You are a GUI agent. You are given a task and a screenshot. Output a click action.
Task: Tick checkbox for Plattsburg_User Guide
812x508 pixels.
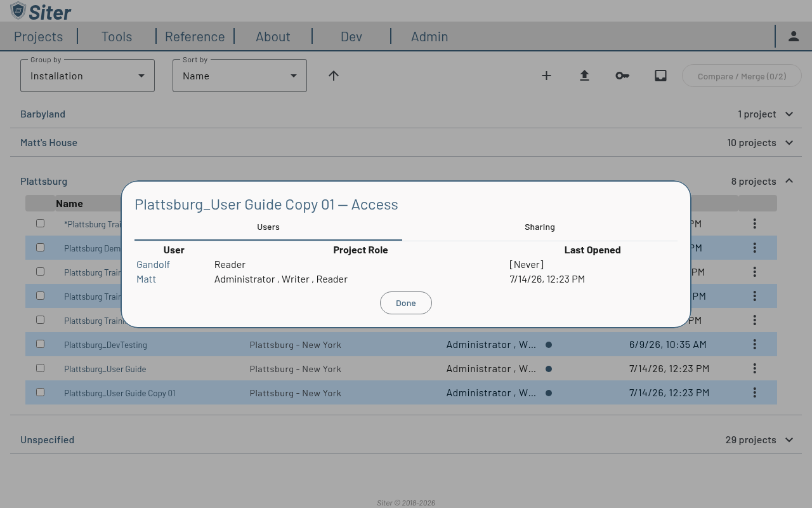coord(40,368)
